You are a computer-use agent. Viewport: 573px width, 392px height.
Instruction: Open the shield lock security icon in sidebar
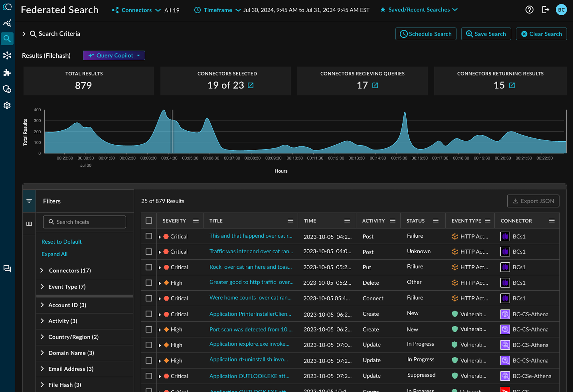coord(7,89)
